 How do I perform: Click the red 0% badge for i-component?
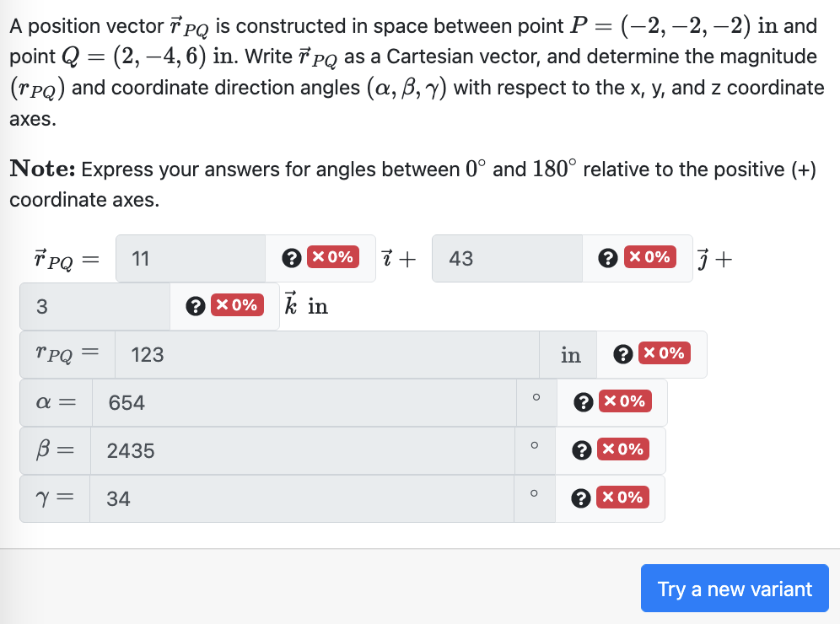332,258
